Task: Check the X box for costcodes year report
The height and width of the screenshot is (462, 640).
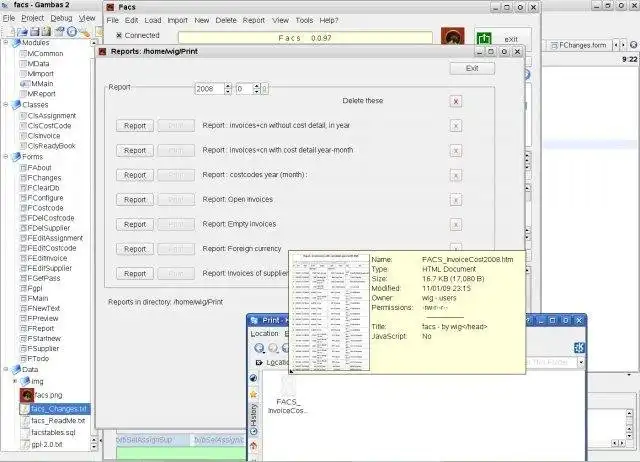Action: (456, 175)
